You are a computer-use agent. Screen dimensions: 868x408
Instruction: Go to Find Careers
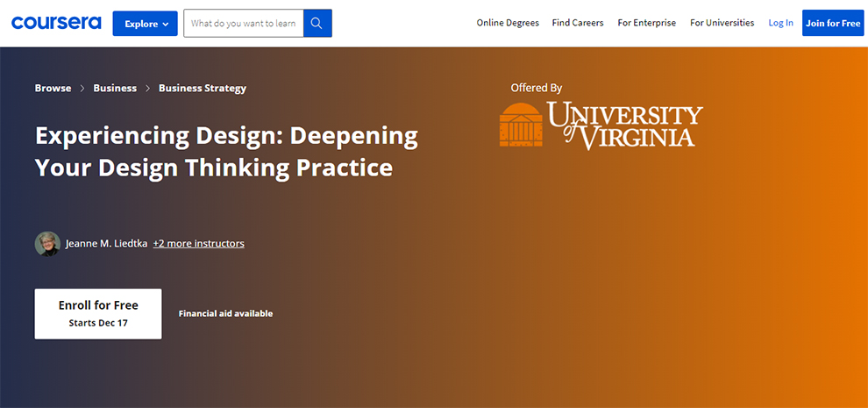click(x=578, y=23)
